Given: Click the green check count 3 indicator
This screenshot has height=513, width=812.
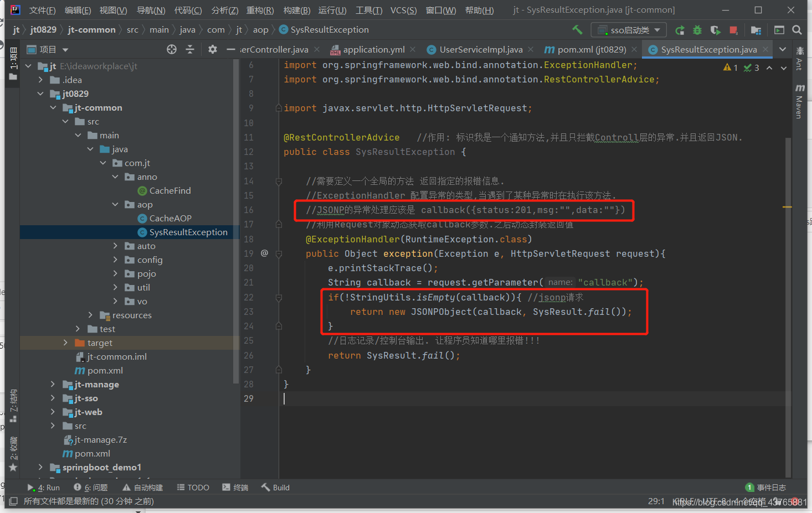Looking at the screenshot, I should click(752, 68).
